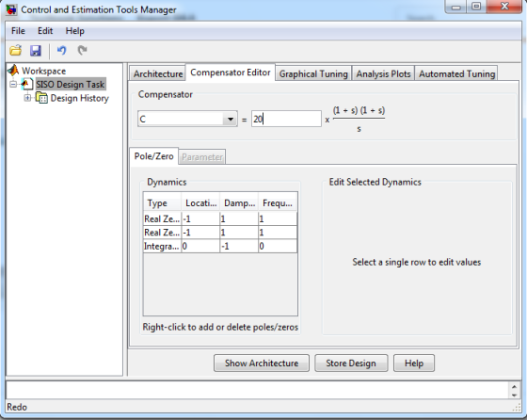Select the Compensator Editor tab
This screenshot has width=527, height=420.
(231, 73)
